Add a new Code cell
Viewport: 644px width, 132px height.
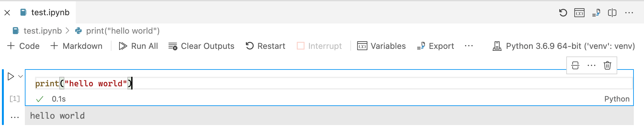click(23, 46)
